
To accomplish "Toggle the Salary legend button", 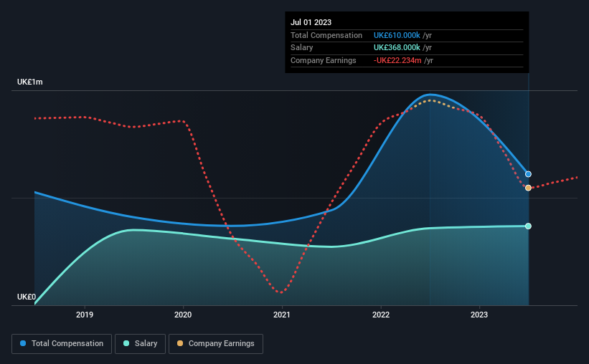I will [140, 344].
